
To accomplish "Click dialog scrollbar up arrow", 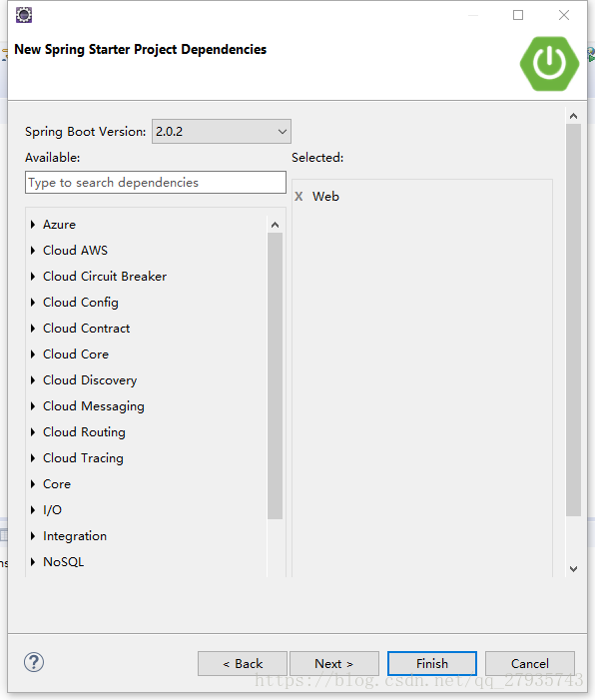I will 574,116.
